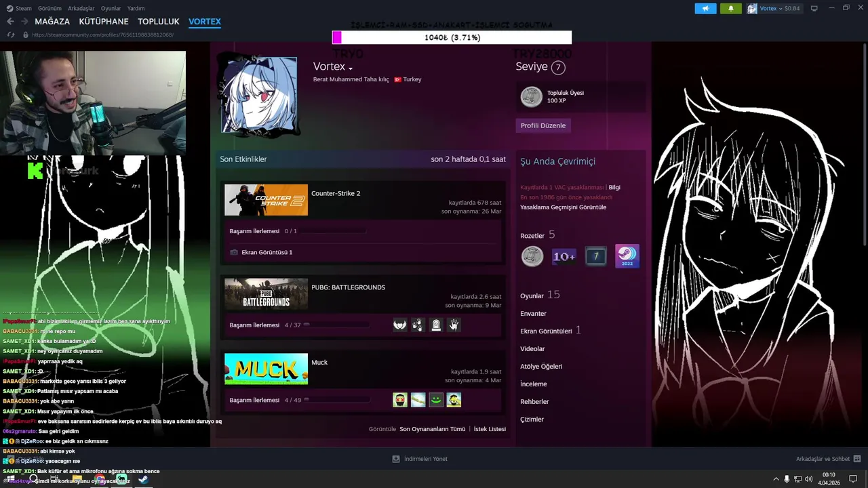This screenshot has height=488, width=868.
Task: Click the PUBG achievement progress bar
Action: [336, 325]
